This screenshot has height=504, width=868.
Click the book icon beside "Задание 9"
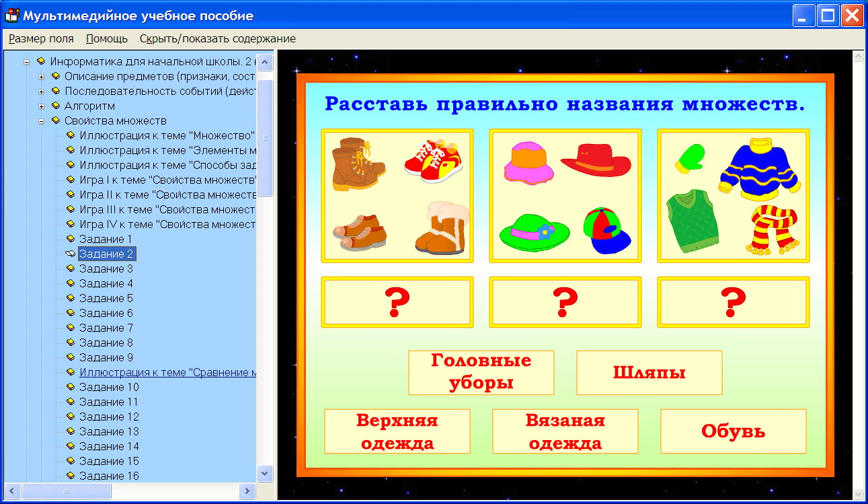click(72, 357)
